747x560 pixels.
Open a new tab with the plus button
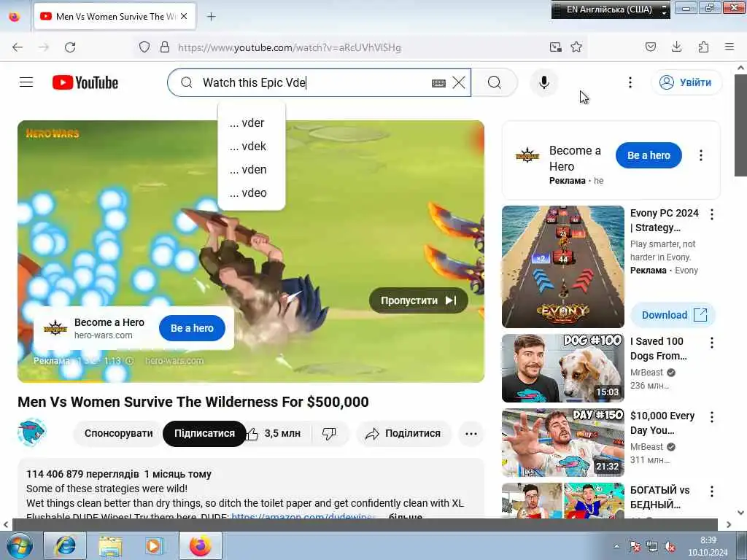212,17
